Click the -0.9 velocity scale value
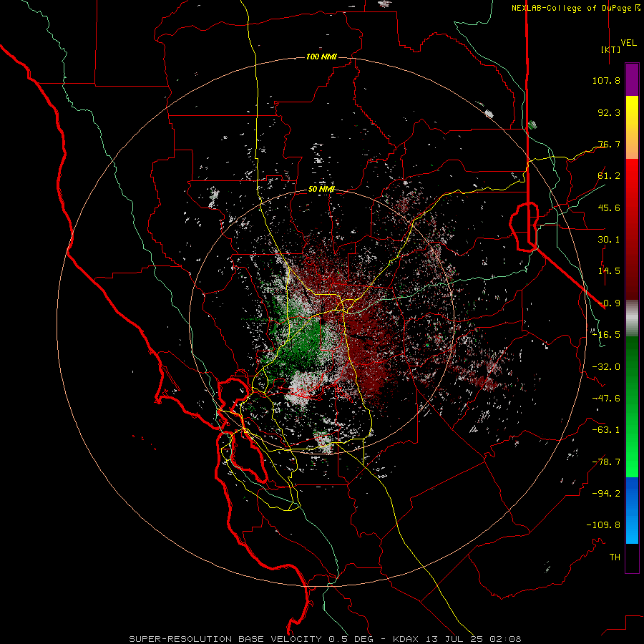Viewport: 644px width, 644px height. tap(609, 303)
